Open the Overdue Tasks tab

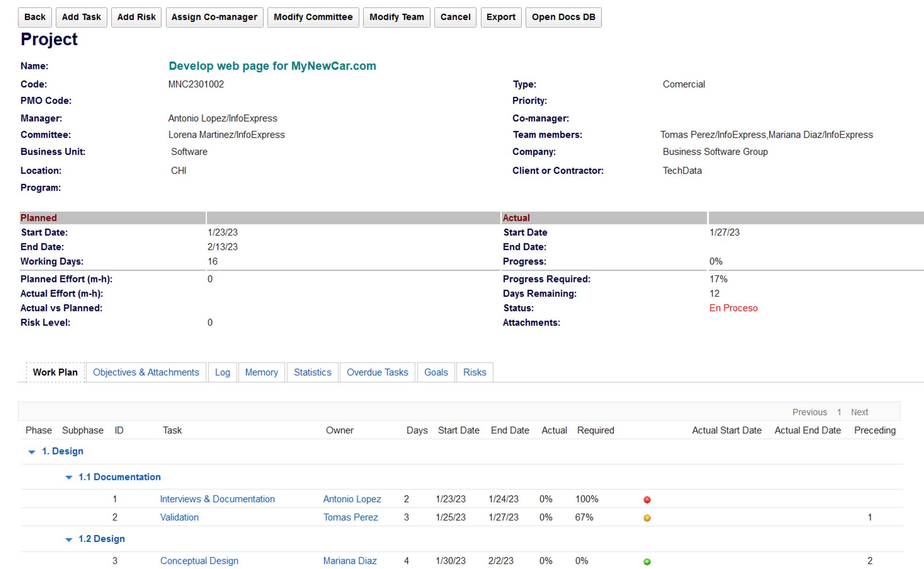[x=378, y=372]
